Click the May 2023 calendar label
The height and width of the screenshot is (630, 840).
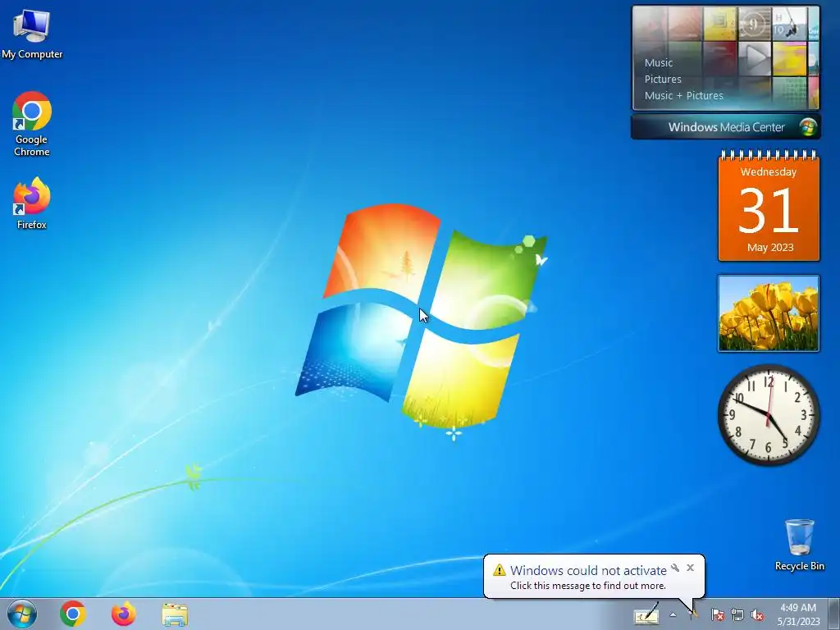click(770, 248)
